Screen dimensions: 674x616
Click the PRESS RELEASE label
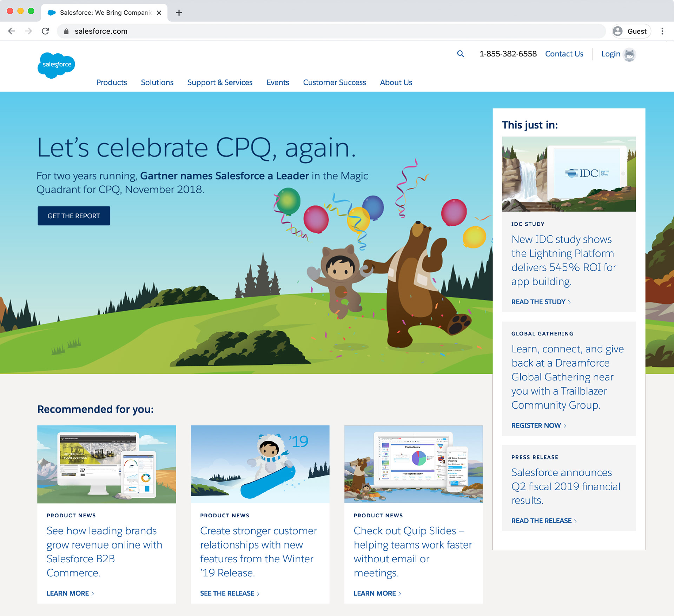(x=535, y=457)
